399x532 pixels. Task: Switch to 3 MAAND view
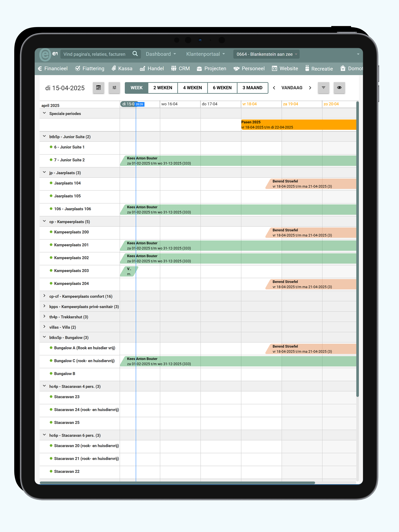click(x=252, y=88)
